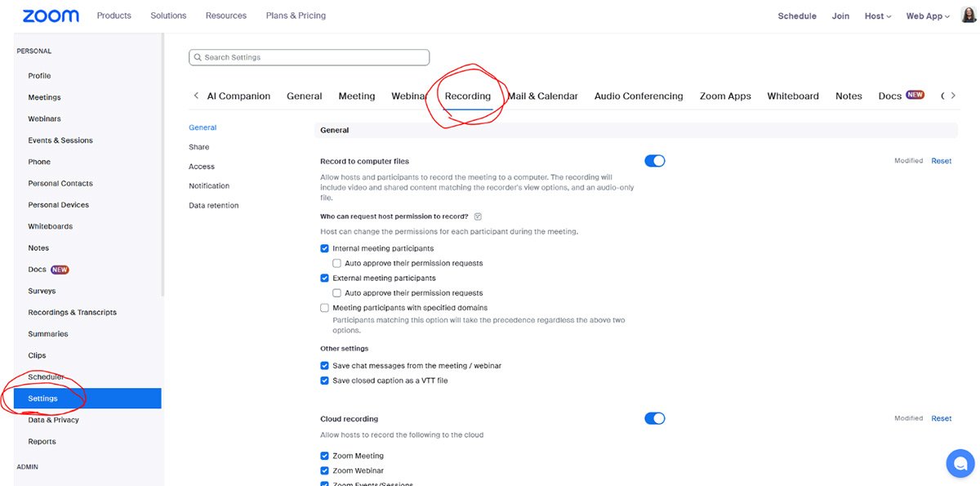The image size is (980, 486).
Task: Uncheck Internal meeting participants checkbox
Action: pos(325,248)
